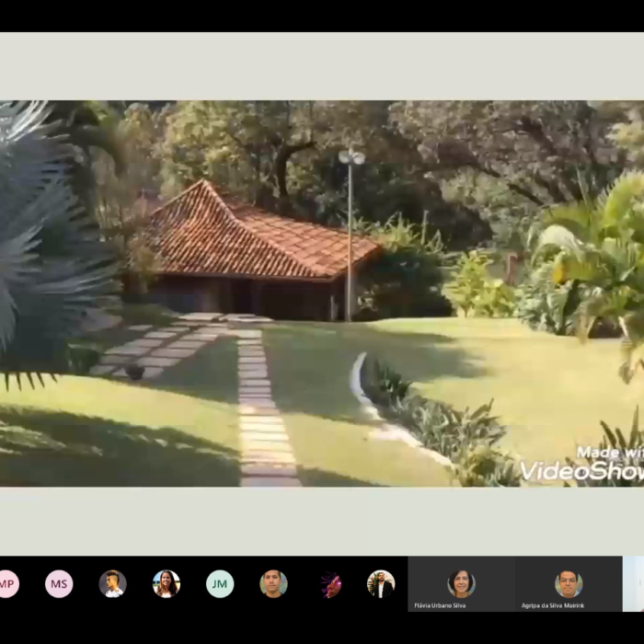644x644 pixels.
Task: Click the Agripa da Silva Mairink name label
Action: [553, 605]
